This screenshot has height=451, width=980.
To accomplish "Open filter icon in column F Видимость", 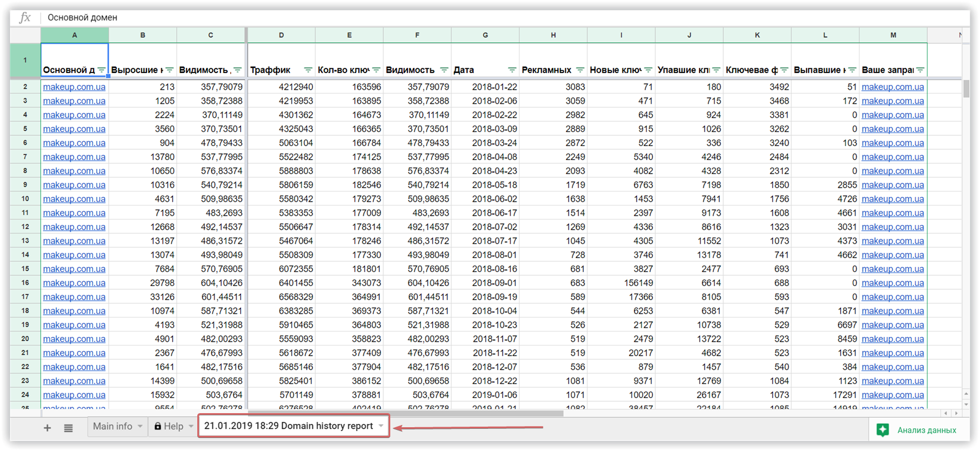I will point(444,70).
